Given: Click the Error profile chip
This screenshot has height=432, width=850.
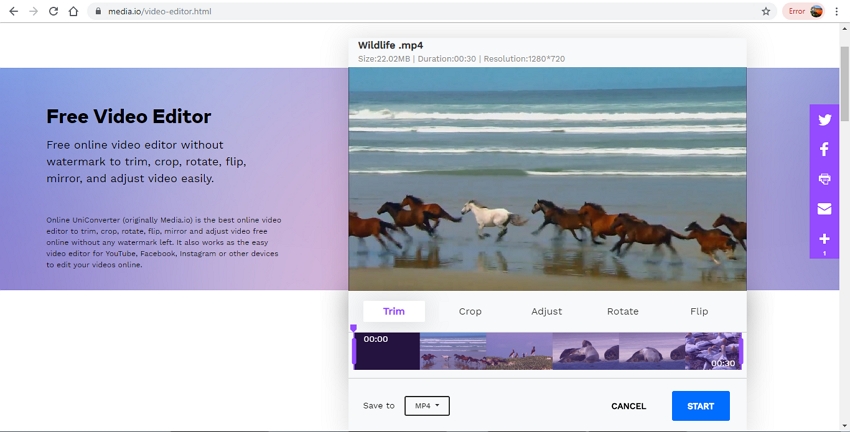Looking at the screenshot, I should point(804,12).
